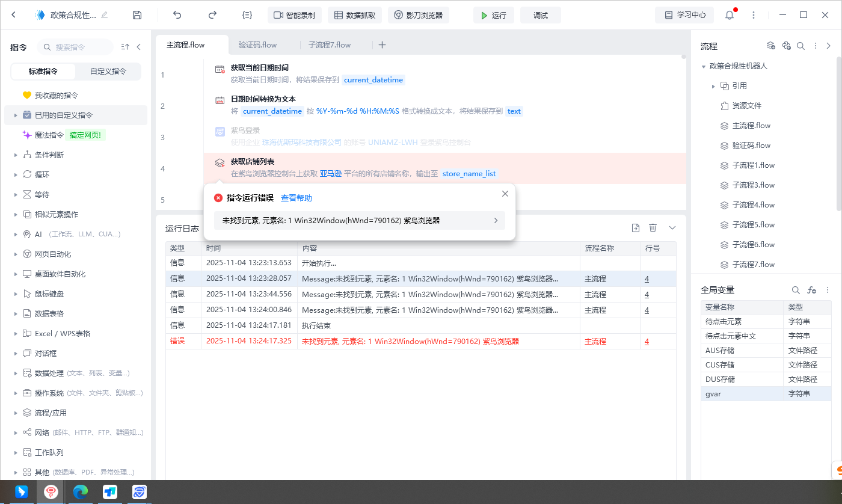The width and height of the screenshot is (842, 504).
Task: Click the add Python module icon in 流程 header
Action: tap(786, 46)
